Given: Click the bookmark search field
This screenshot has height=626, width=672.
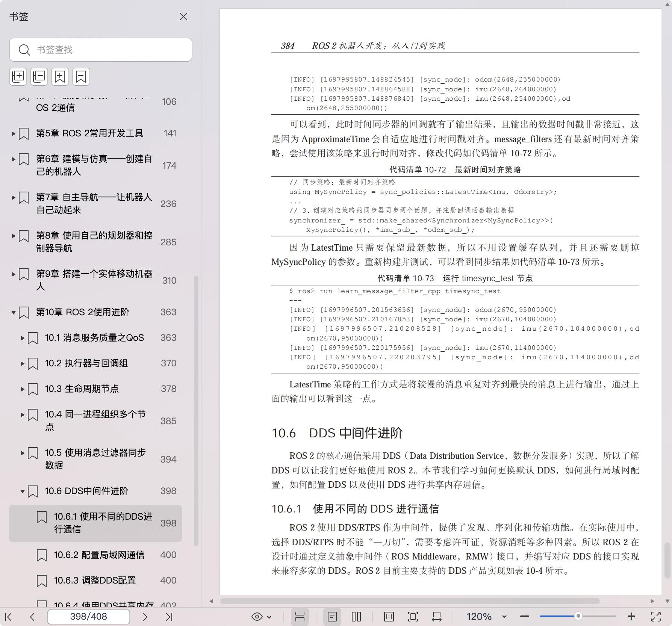Looking at the screenshot, I should (101, 50).
